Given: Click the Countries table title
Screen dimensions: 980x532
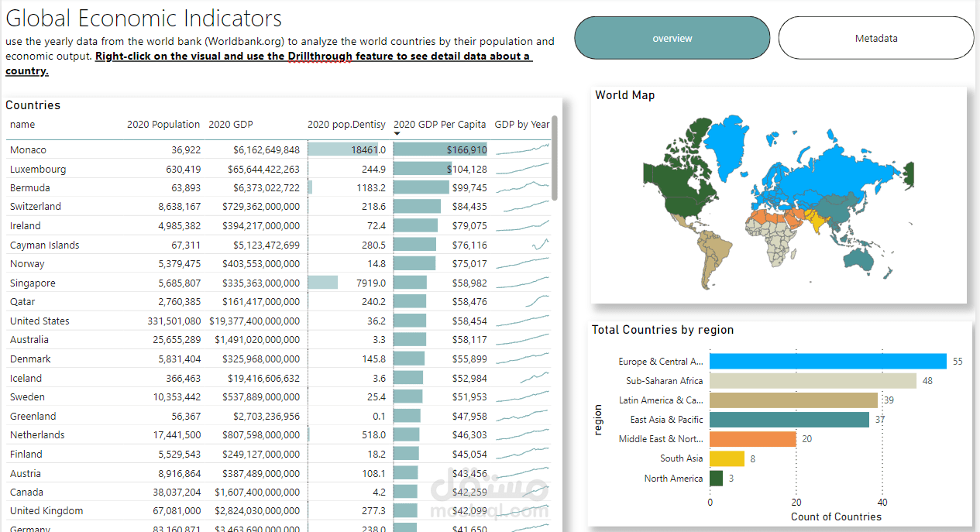Looking at the screenshot, I should click(x=33, y=105).
